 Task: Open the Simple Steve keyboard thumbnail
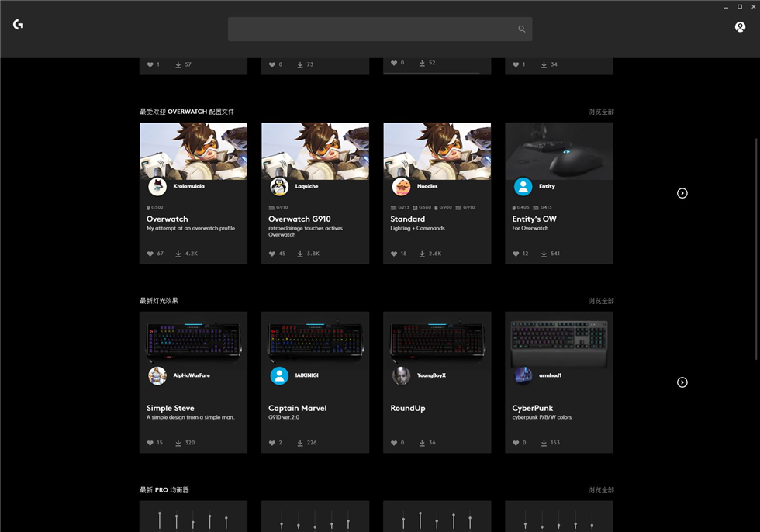[193, 340]
